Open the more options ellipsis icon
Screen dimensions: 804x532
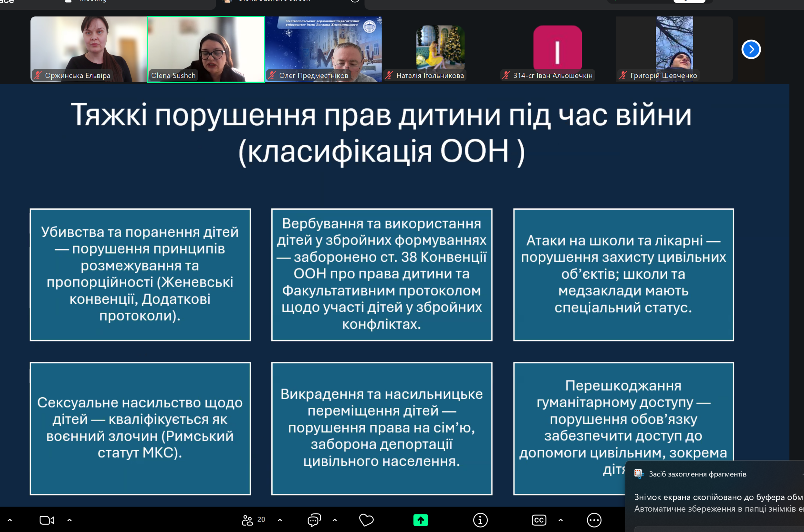[x=594, y=520]
